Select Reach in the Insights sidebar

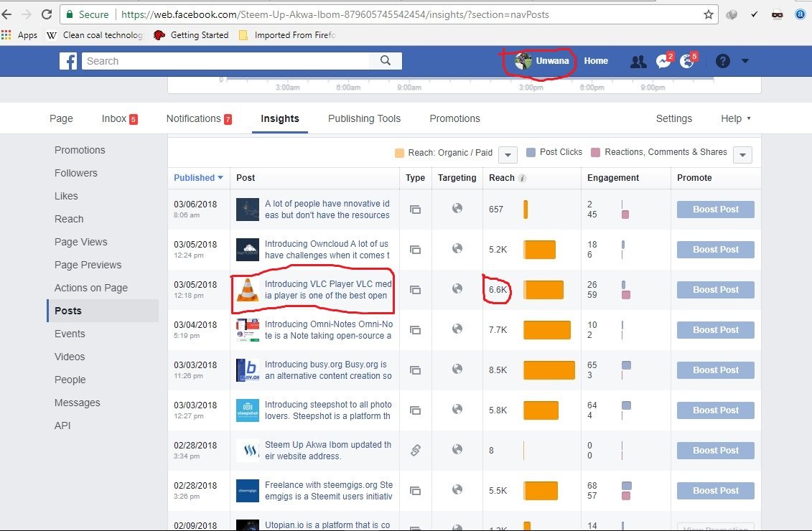point(69,219)
